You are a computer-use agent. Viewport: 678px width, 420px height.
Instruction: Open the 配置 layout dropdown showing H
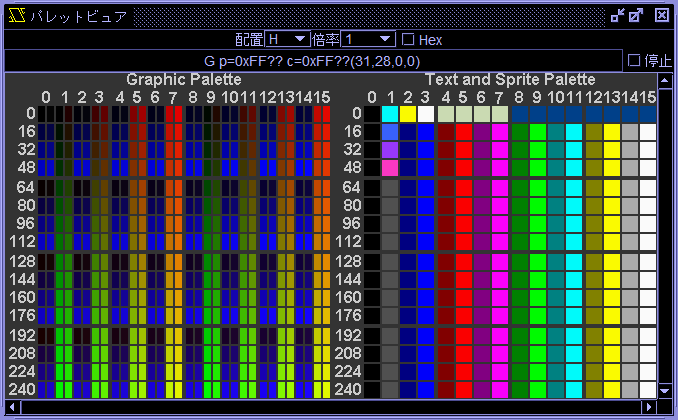tap(287, 40)
